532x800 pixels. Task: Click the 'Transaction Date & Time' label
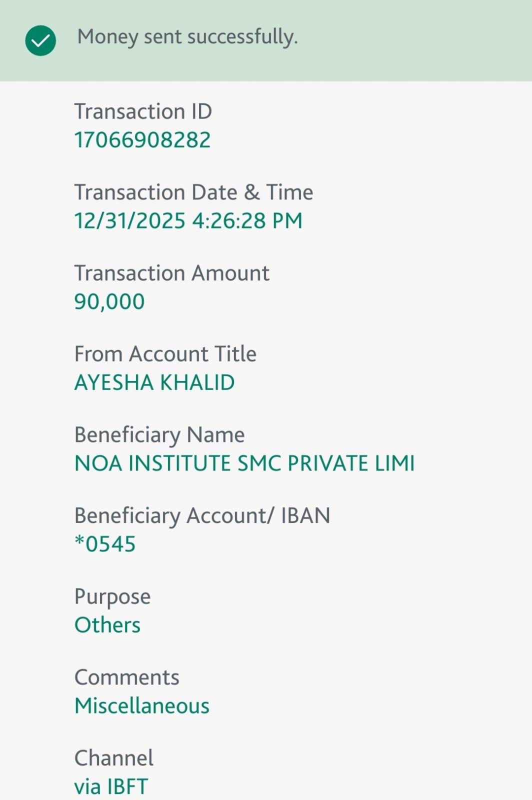[x=193, y=192]
